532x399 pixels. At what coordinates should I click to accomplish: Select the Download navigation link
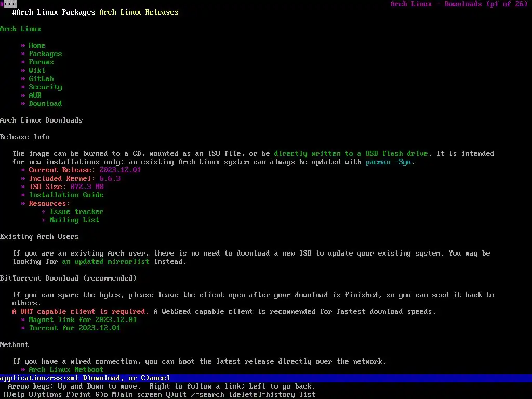[x=46, y=103]
